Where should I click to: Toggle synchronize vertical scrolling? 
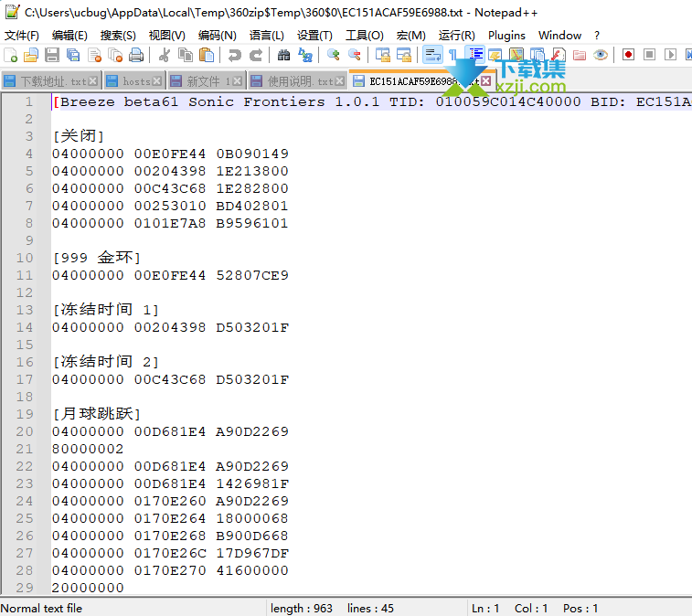383,55
